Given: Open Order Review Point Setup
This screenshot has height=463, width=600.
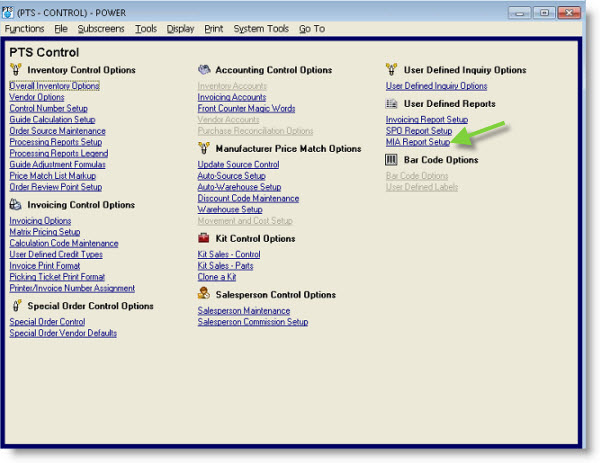Looking at the screenshot, I should pyautogui.click(x=56, y=187).
